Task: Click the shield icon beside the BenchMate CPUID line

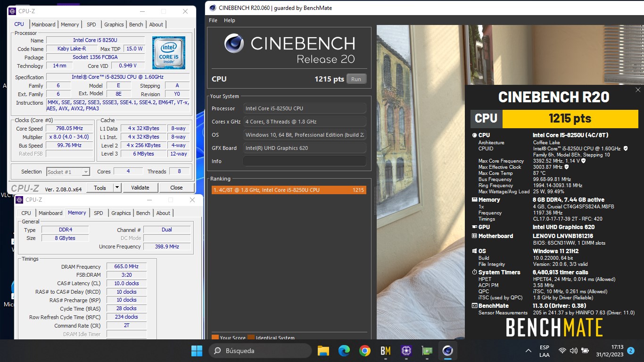Action: (x=626, y=148)
